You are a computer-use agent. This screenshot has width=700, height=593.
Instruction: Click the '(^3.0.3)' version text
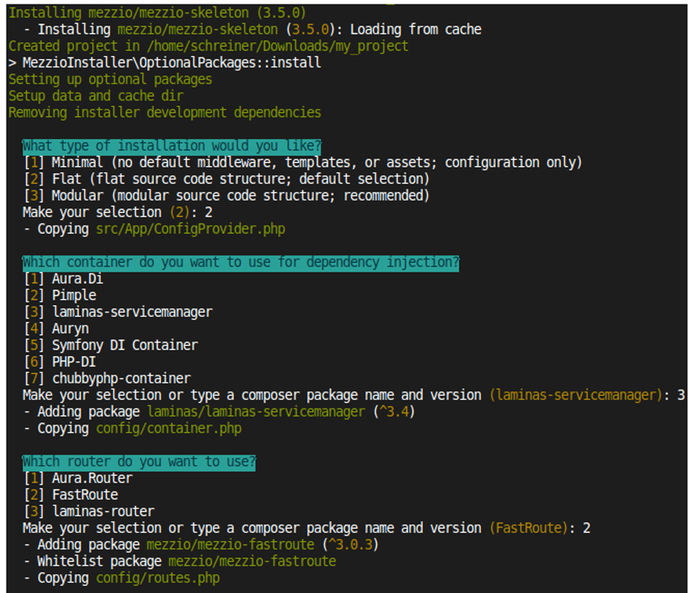point(351,545)
